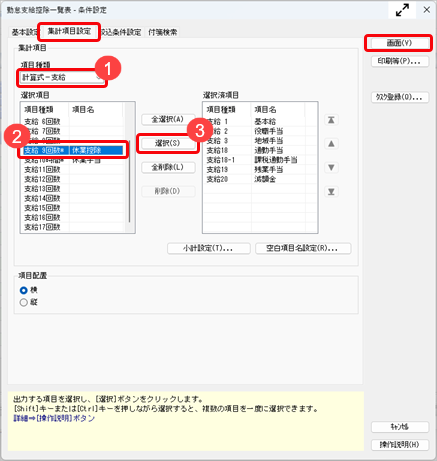437x461 pixels.
Task: Open the 付箋検索 tab
Action: 163,32
